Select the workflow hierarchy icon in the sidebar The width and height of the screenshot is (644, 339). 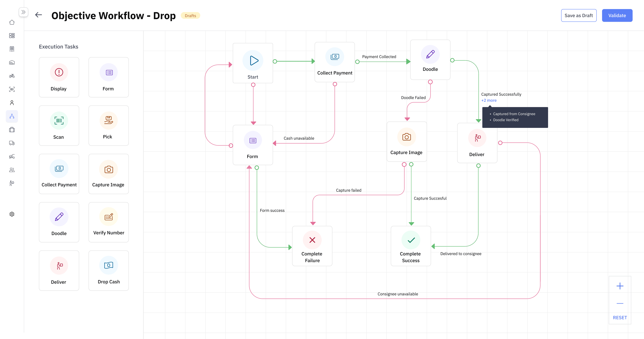click(12, 116)
